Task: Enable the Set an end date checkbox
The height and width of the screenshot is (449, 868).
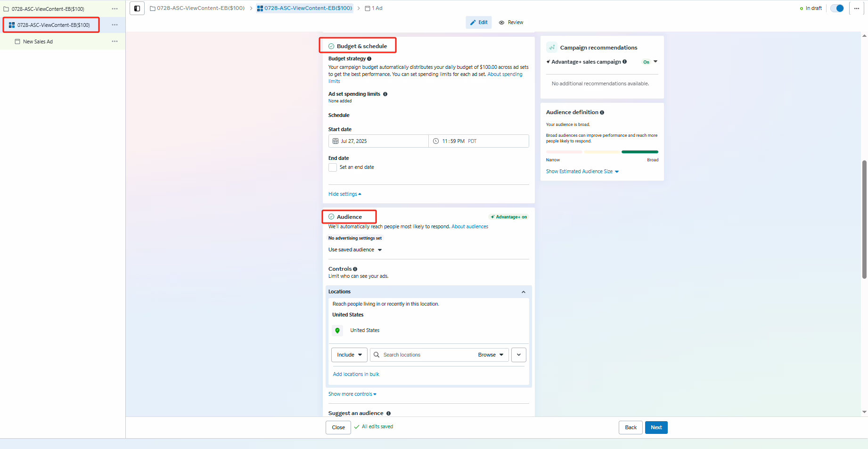Action: tap(333, 167)
